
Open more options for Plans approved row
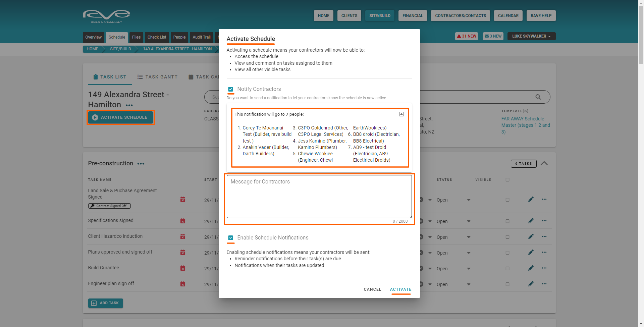point(544,252)
